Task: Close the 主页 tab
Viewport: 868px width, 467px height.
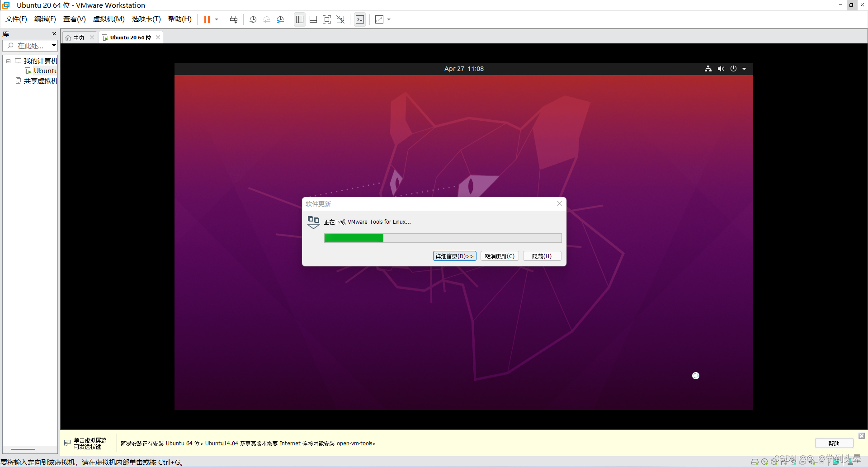Action: point(92,38)
